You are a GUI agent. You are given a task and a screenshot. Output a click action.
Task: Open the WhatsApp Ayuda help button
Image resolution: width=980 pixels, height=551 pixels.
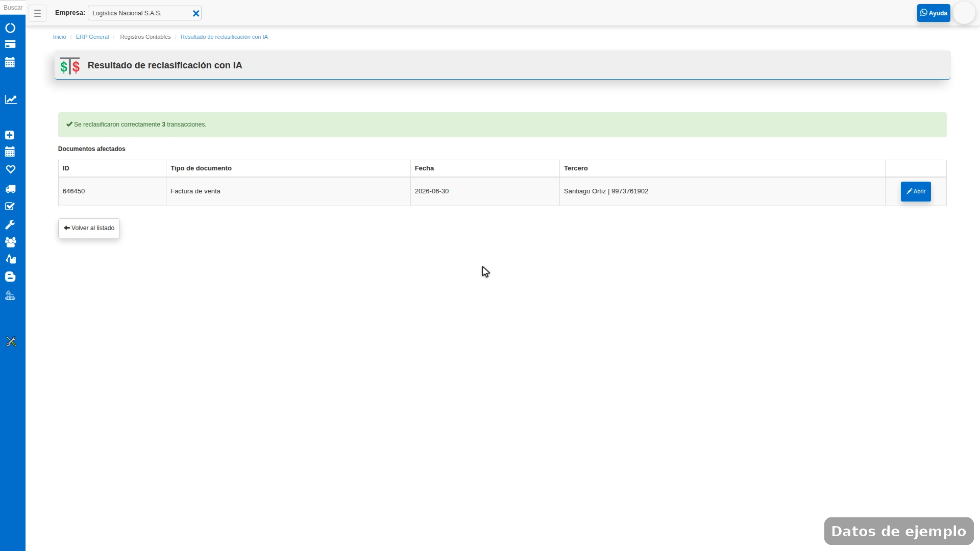(933, 13)
